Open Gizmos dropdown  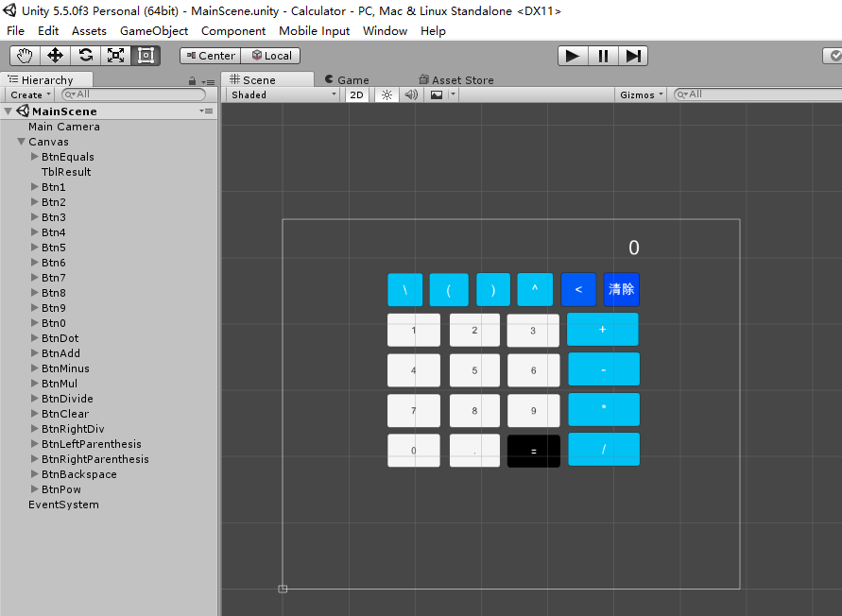tap(641, 95)
